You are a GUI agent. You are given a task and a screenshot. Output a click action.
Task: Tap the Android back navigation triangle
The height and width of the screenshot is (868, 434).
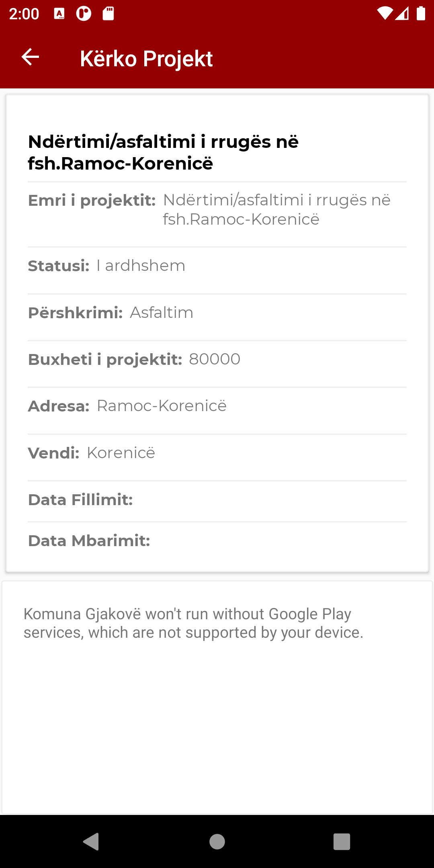[x=91, y=841]
